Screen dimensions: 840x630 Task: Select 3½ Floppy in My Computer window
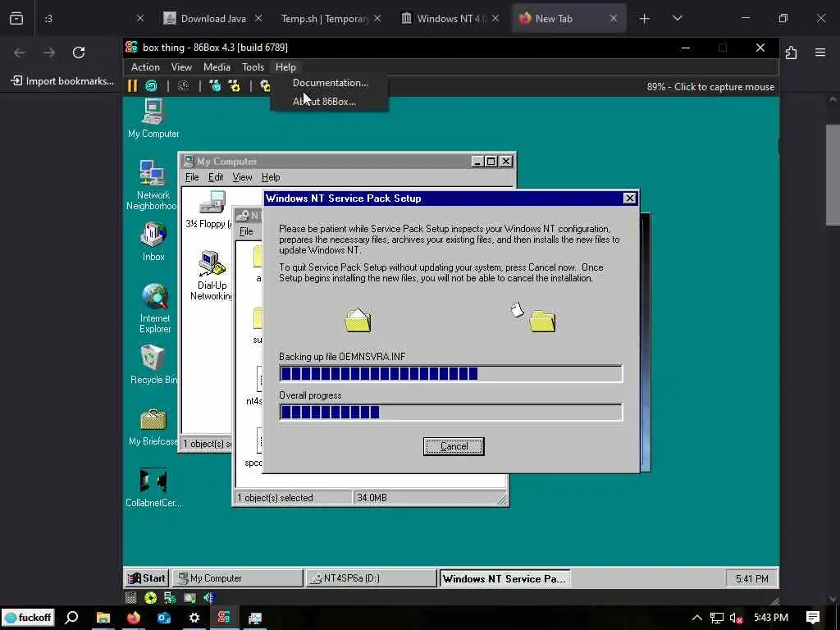point(209,209)
